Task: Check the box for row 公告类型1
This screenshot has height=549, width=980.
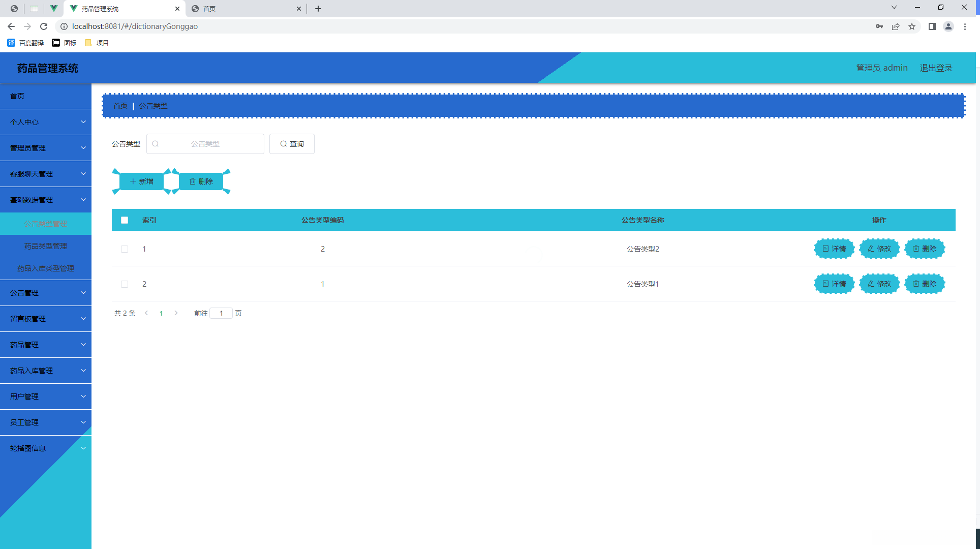Action: click(x=125, y=284)
